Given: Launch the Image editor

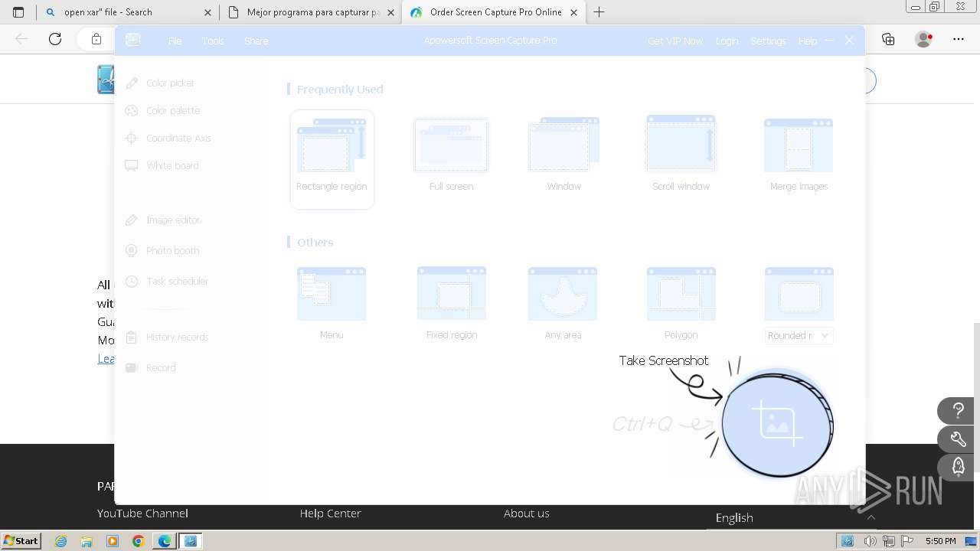Looking at the screenshot, I should click(162, 220).
